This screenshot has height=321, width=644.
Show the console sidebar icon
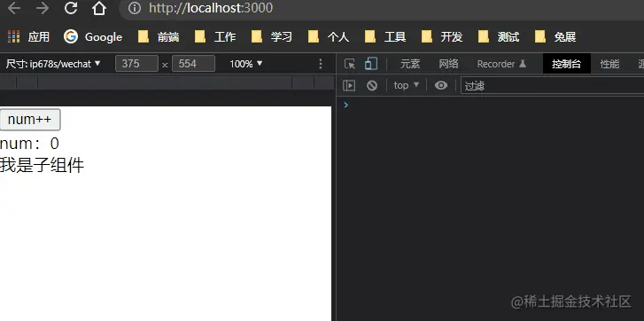click(x=349, y=85)
